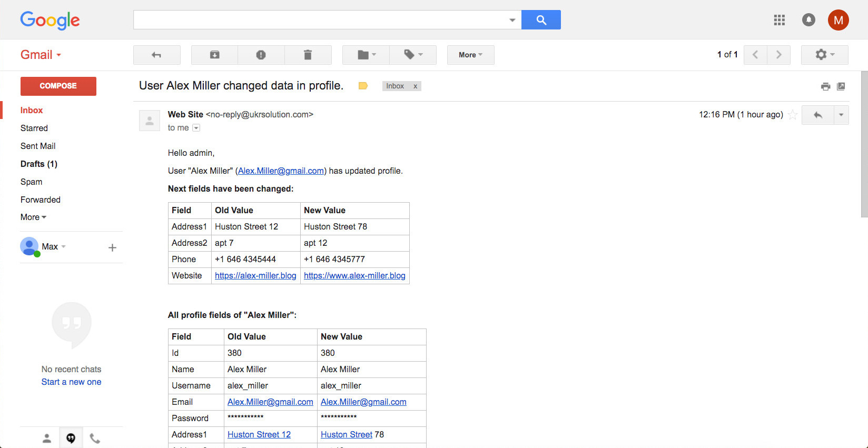The image size is (868, 448).
Task: Open the Move to folder dropdown
Action: pos(366,55)
